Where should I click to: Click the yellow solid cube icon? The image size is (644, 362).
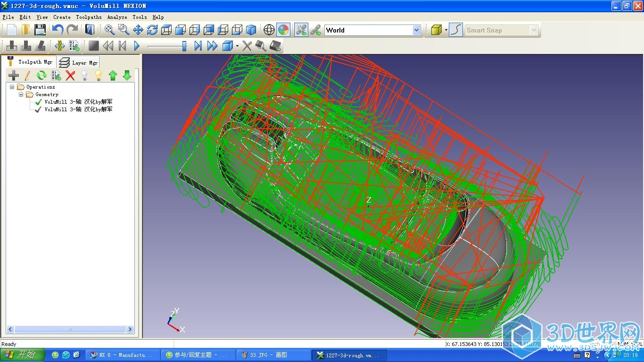(437, 30)
